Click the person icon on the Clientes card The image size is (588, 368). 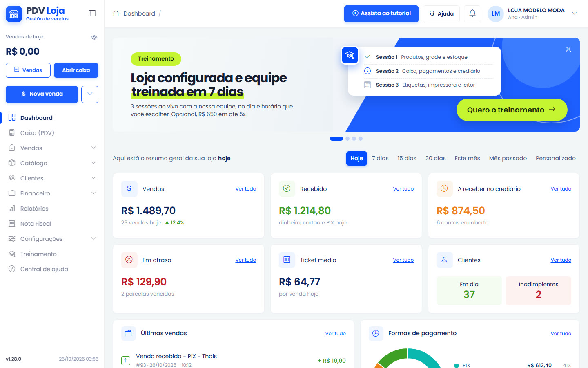pyautogui.click(x=445, y=260)
